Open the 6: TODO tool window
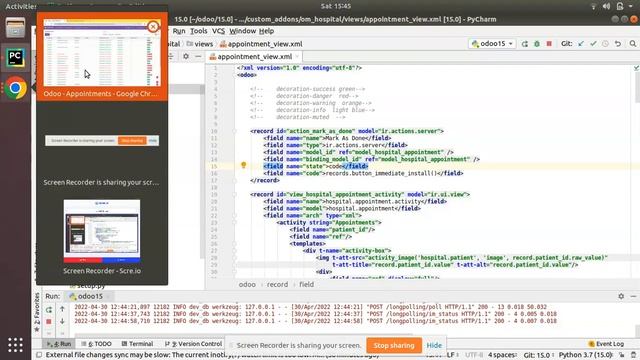Screen dimensions: 640x360 click(x=96, y=344)
